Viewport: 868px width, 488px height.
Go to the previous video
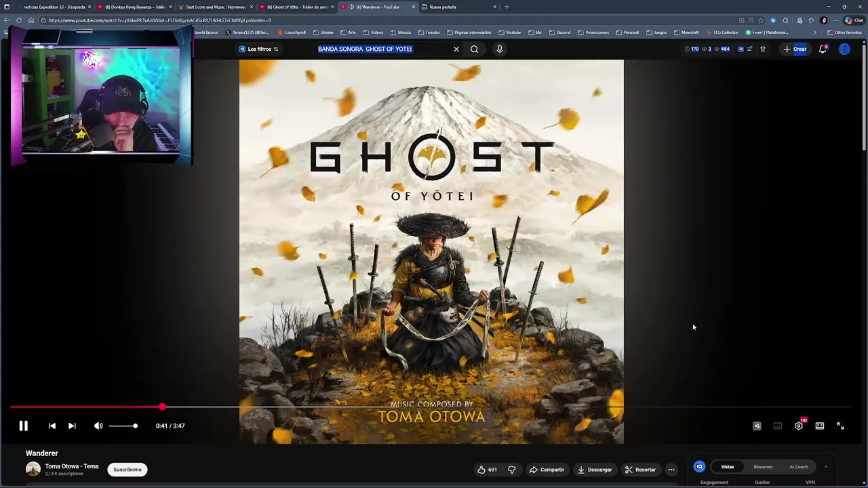click(x=52, y=426)
